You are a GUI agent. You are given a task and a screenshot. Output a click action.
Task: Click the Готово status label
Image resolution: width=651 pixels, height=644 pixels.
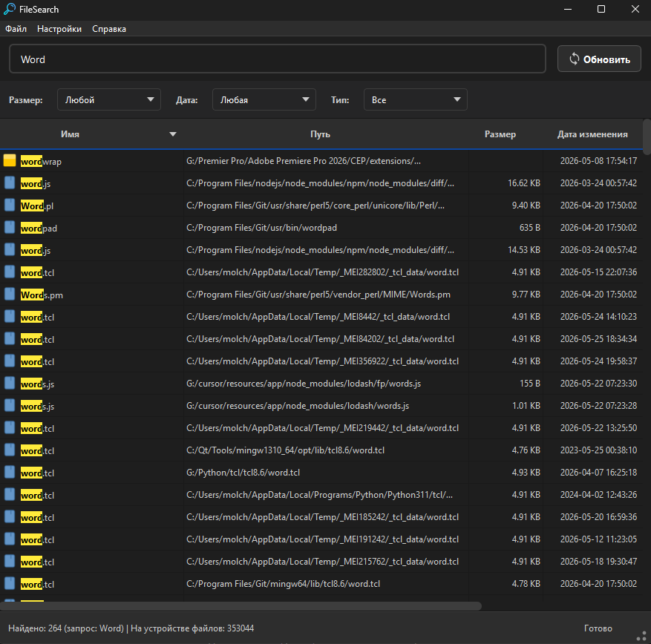point(598,628)
